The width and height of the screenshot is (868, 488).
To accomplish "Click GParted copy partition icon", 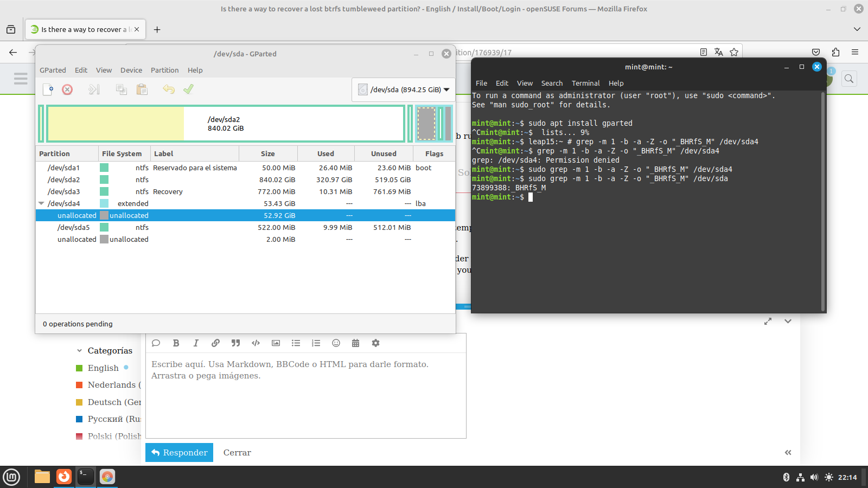I will click(x=122, y=89).
